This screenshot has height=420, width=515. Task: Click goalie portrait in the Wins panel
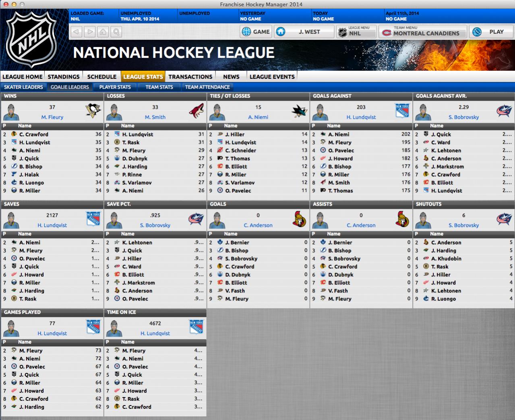pyautogui.click(x=11, y=112)
